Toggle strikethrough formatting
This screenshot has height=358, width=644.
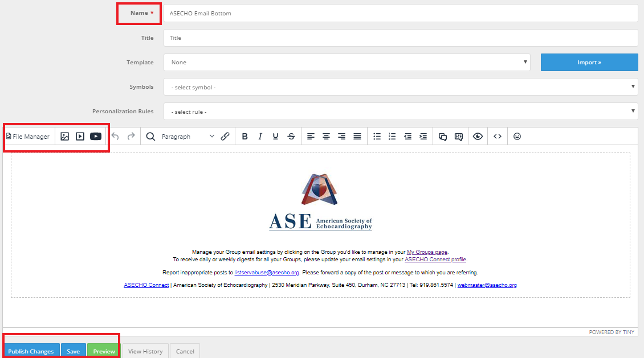point(291,137)
